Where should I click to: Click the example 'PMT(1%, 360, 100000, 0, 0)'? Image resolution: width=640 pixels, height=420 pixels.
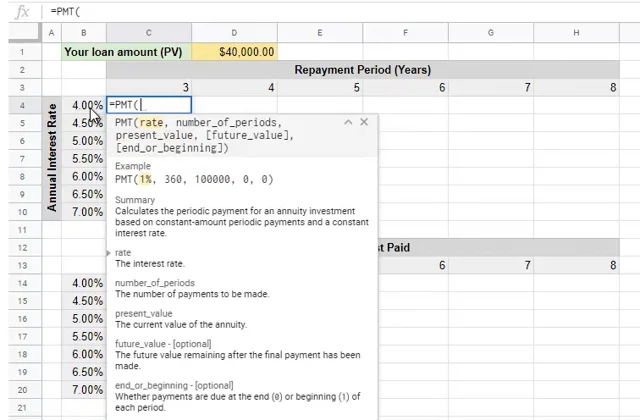click(194, 179)
